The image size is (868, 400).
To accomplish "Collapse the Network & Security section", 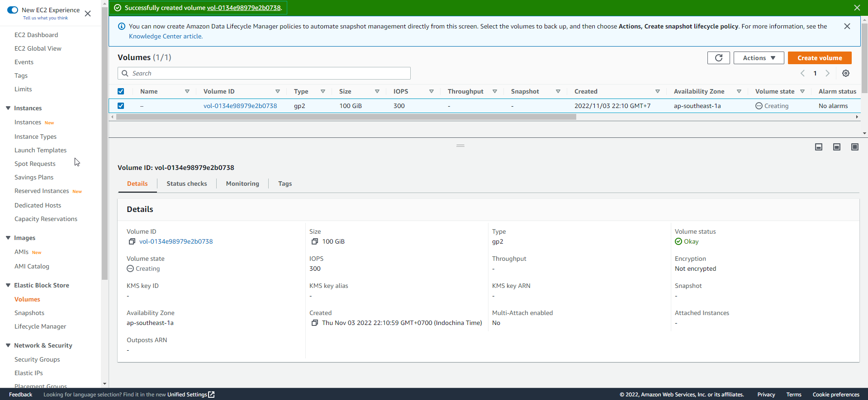I will point(8,345).
